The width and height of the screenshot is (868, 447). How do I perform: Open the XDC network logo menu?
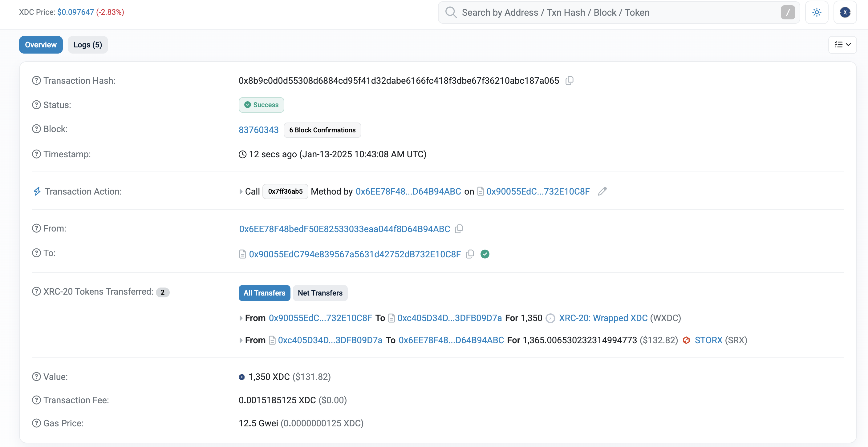coord(845,12)
